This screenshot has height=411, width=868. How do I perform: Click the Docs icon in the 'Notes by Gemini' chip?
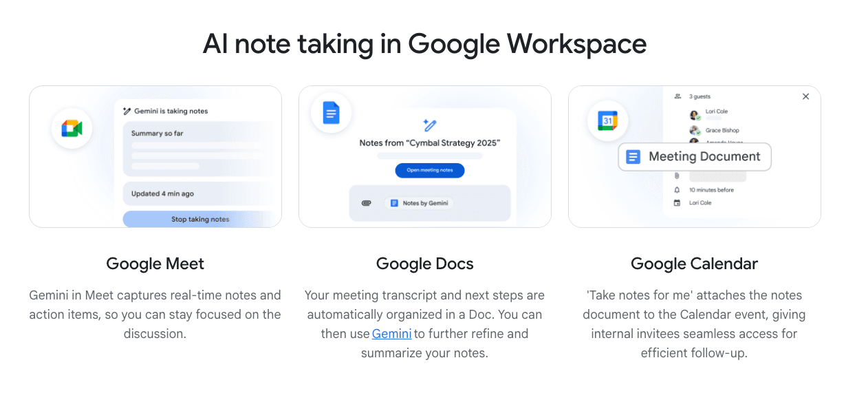(x=394, y=202)
